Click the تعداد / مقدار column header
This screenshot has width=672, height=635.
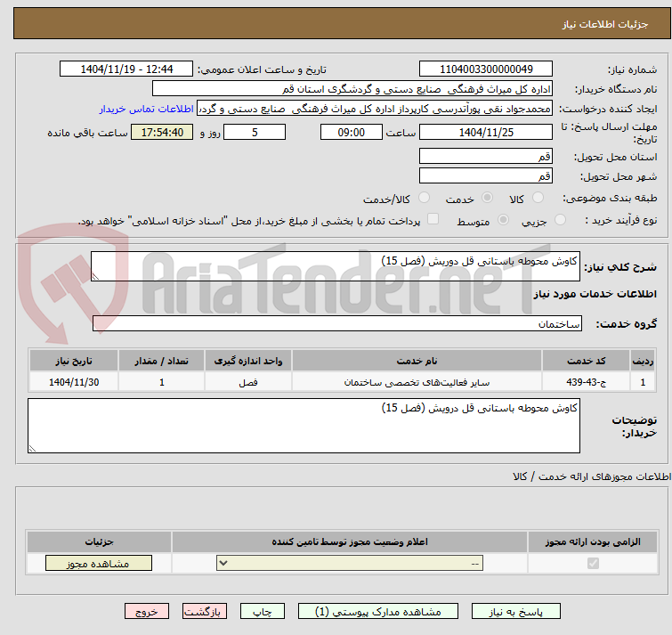pyautogui.click(x=162, y=361)
